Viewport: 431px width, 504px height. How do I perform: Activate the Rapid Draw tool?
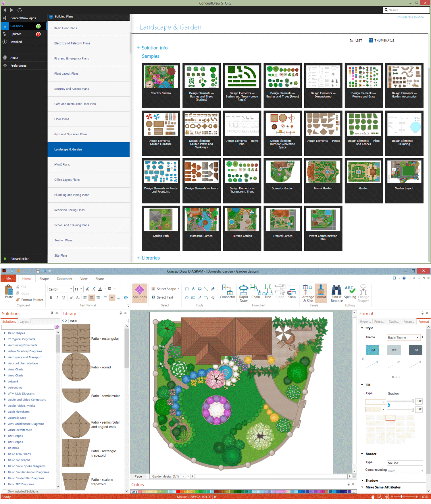pos(243,293)
